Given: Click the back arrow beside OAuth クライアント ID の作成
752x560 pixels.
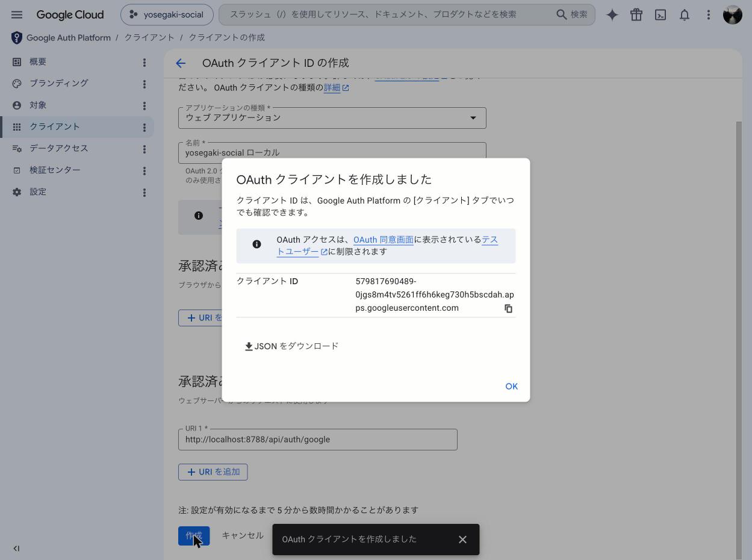Looking at the screenshot, I should click(181, 63).
